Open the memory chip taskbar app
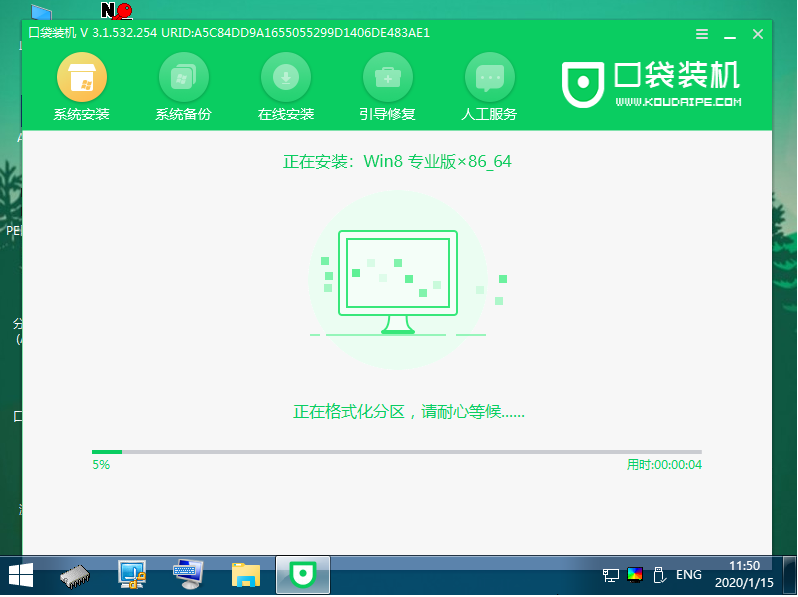The height and width of the screenshot is (597, 798). 76,576
